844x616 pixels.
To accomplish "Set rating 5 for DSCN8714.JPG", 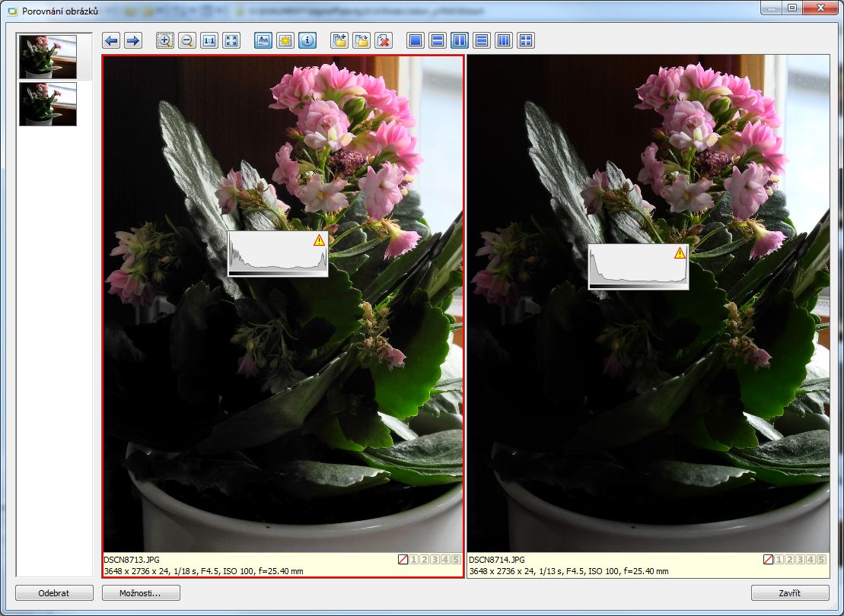I will (x=822, y=560).
